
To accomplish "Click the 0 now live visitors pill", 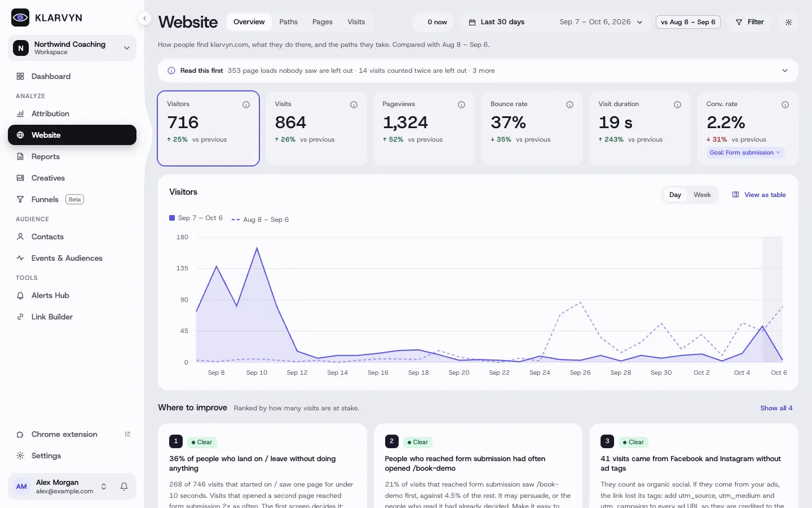I will [434, 22].
